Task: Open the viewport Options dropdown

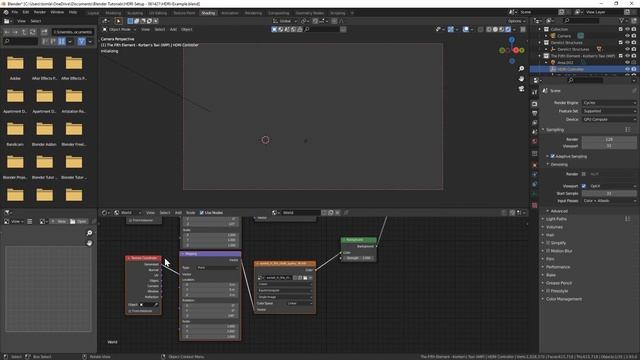Action: tap(516, 21)
